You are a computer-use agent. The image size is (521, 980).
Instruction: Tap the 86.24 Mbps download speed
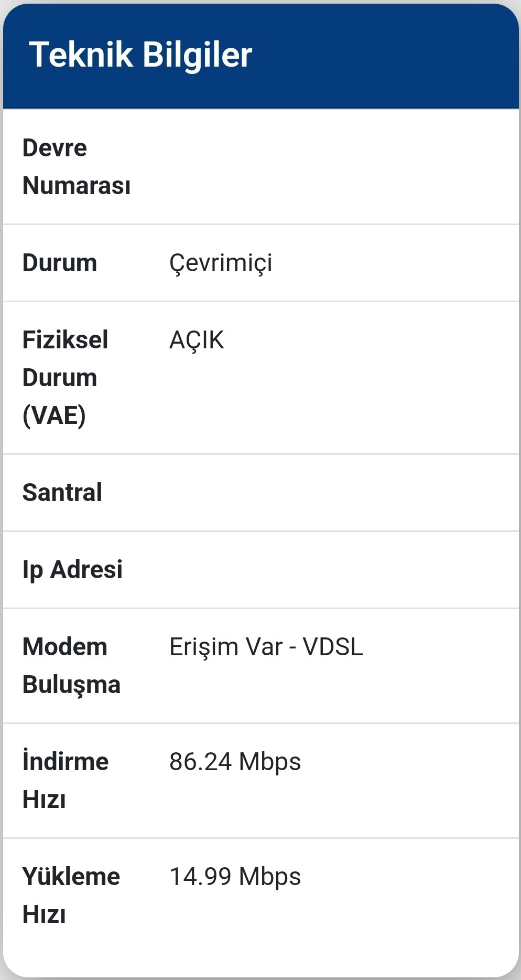235,762
